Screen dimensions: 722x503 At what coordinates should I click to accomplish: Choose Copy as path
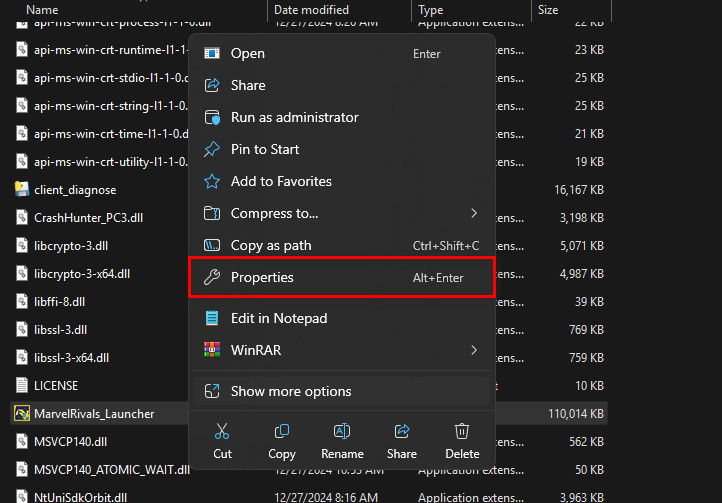tap(342, 245)
